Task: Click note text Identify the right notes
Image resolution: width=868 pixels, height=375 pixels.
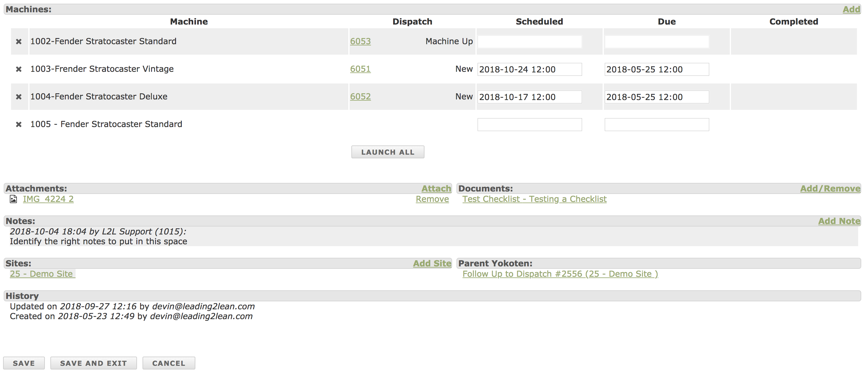Action: point(98,242)
